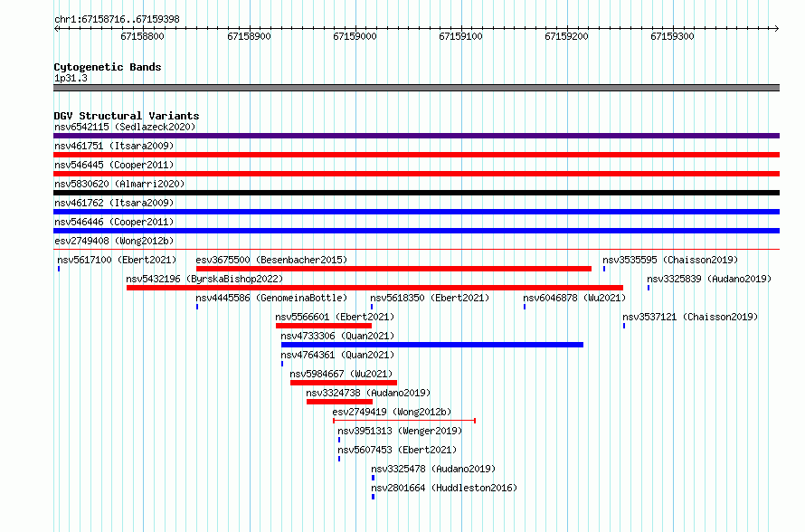Click the nsv546446 (Cooper2011) label
This screenshot has height=532, width=805.
(x=114, y=222)
